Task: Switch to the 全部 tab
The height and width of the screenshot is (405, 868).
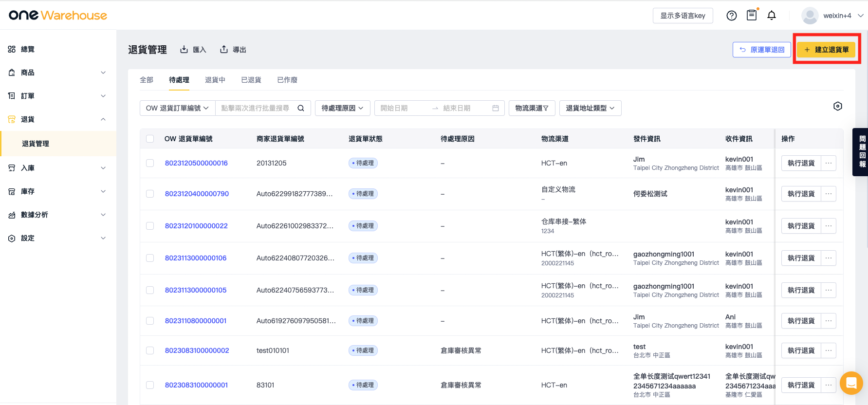Action: [147, 80]
